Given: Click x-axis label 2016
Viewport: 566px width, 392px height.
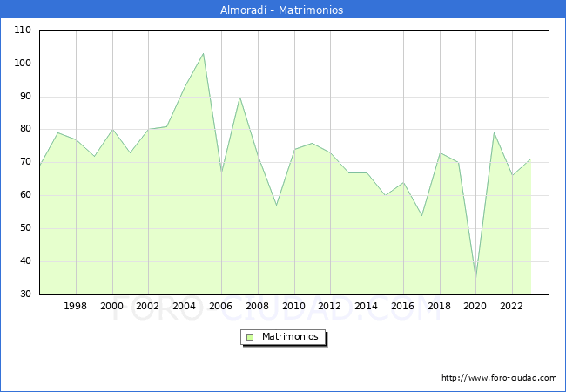Looking at the screenshot, I should pos(402,306).
